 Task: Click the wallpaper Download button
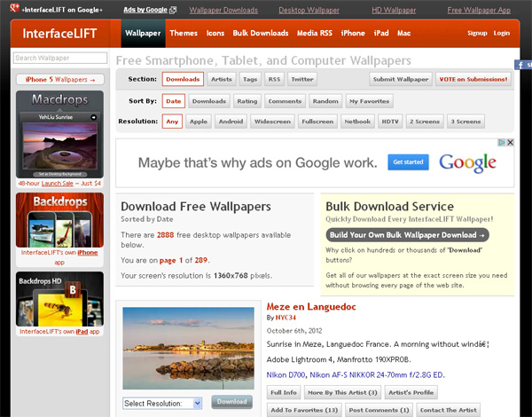pyautogui.click(x=232, y=402)
